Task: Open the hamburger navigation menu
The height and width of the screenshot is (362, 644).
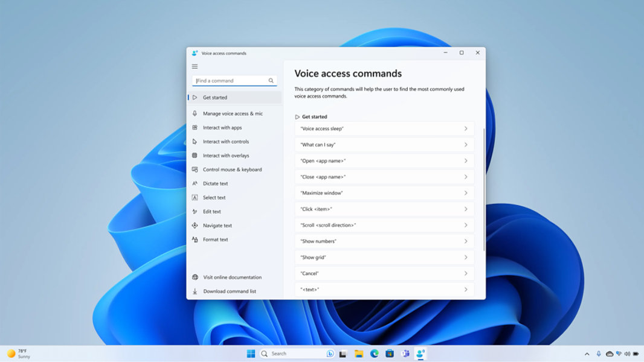Action: 195,66
